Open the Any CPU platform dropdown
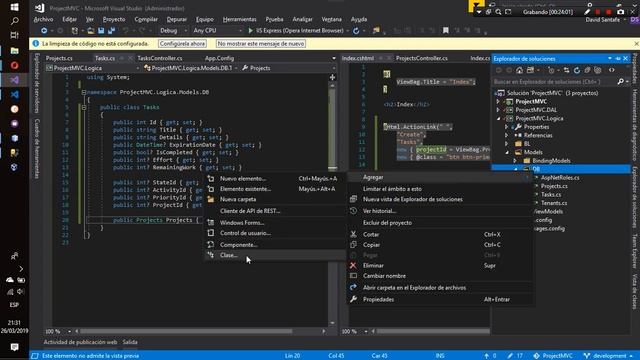Viewport: 640px width, 360px height. (x=218, y=31)
